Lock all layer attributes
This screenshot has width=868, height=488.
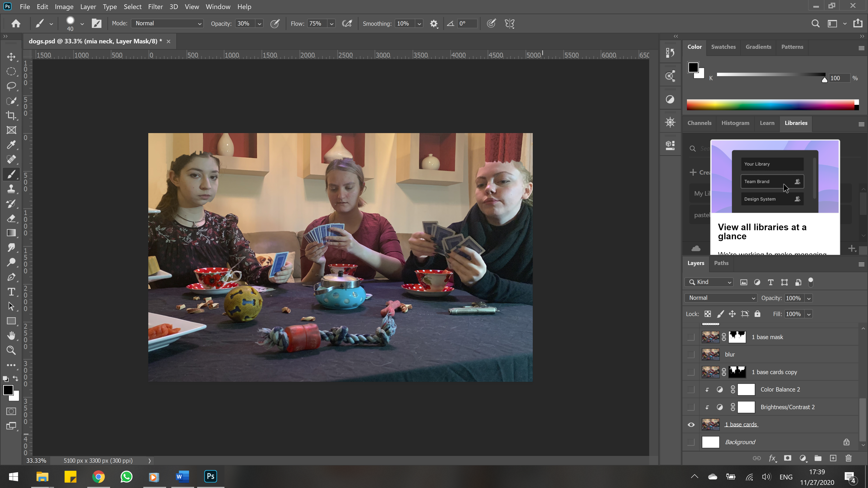757,314
